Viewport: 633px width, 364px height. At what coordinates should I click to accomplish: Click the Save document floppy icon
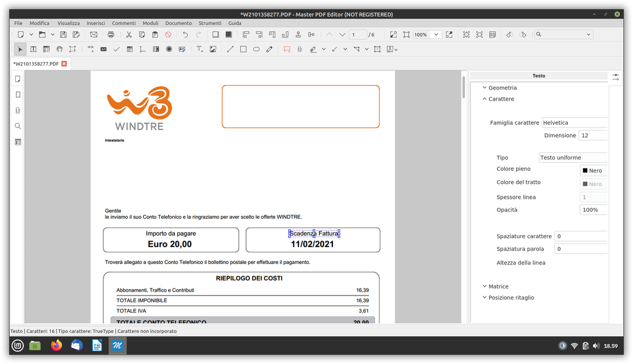[63, 35]
